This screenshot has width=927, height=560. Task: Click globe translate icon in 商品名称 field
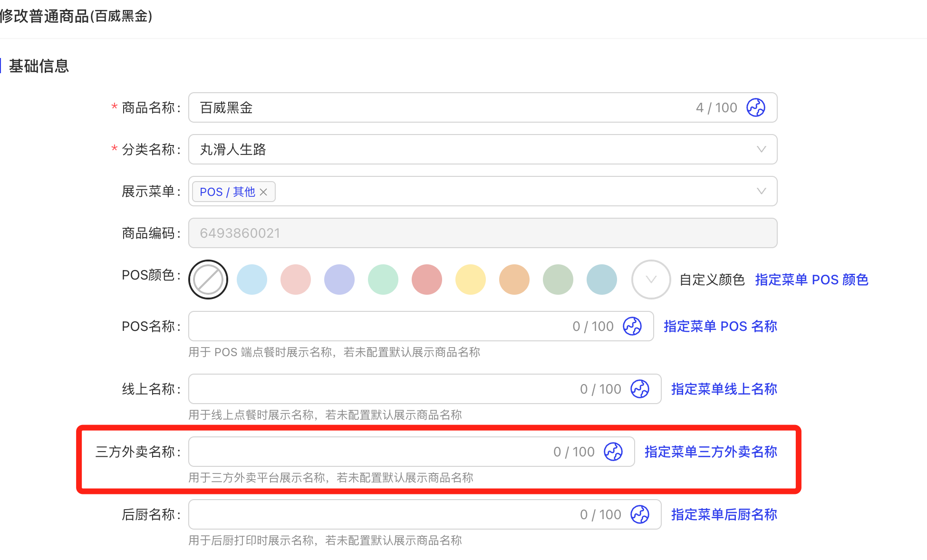(755, 107)
